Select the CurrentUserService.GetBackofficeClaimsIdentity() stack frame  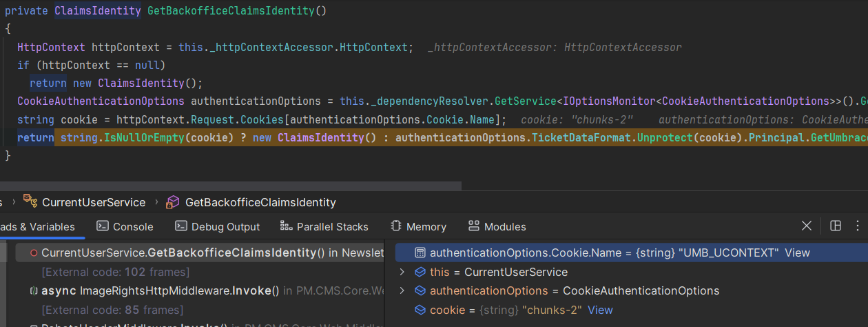click(200, 253)
